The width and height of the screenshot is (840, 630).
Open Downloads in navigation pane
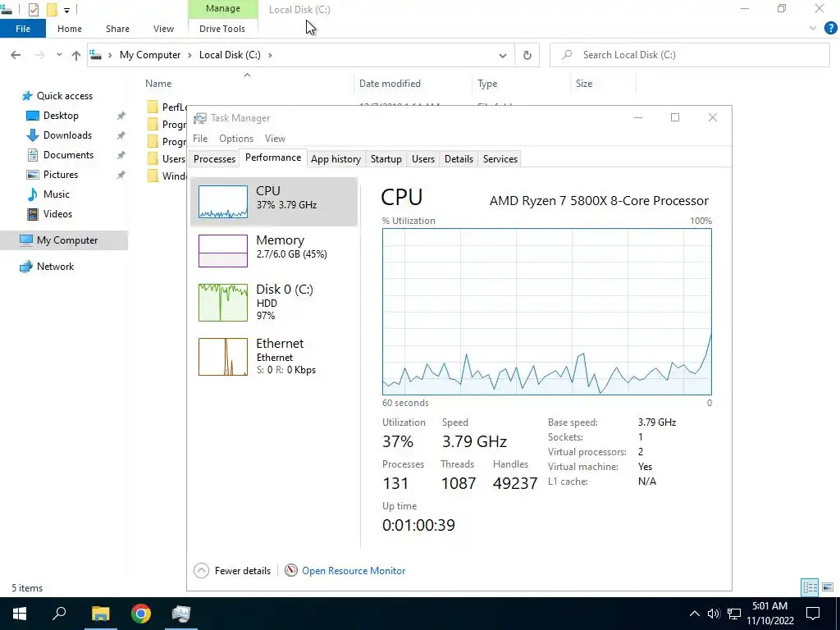(67, 135)
